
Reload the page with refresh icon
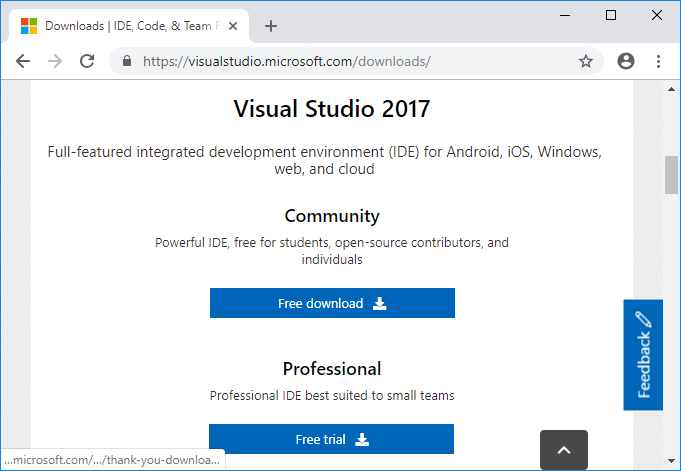[87, 61]
